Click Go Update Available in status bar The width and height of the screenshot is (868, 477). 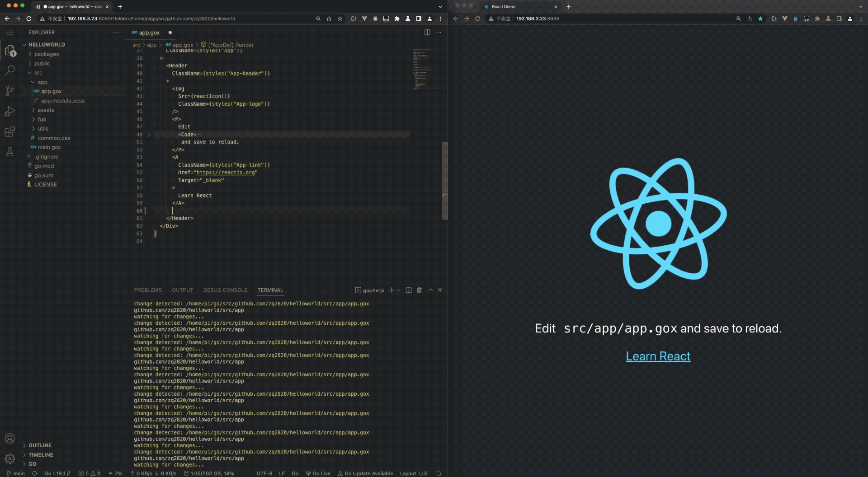[x=365, y=473]
